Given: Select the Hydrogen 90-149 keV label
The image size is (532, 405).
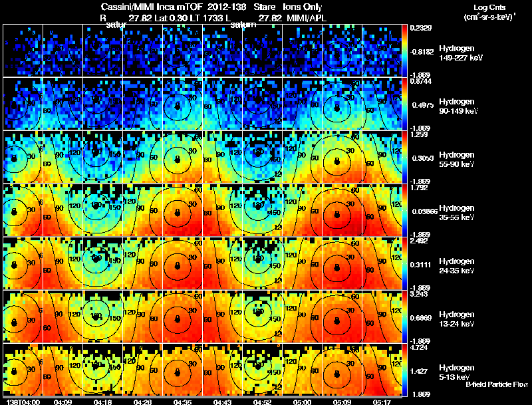Looking at the screenshot, I should coord(459,106).
